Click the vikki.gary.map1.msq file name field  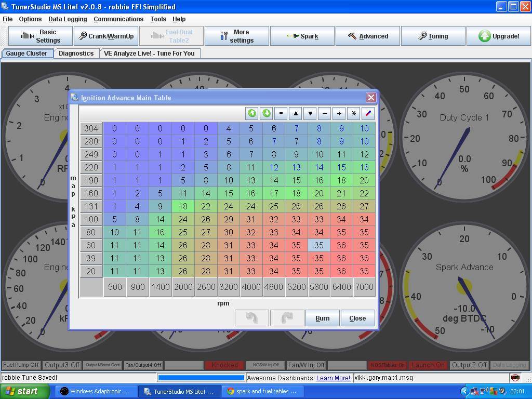[x=431, y=378]
